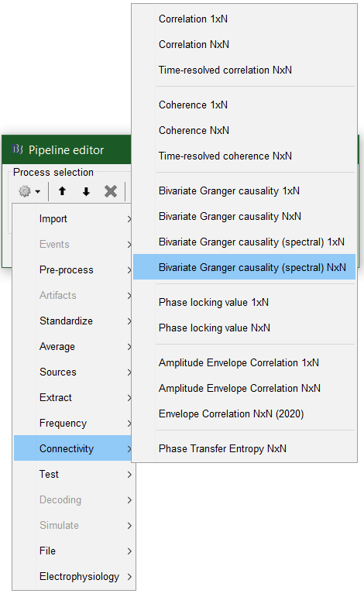Select Bivariate Granger causality (spectral) 1xN
Screen dimensions: 364x597
point(244,242)
